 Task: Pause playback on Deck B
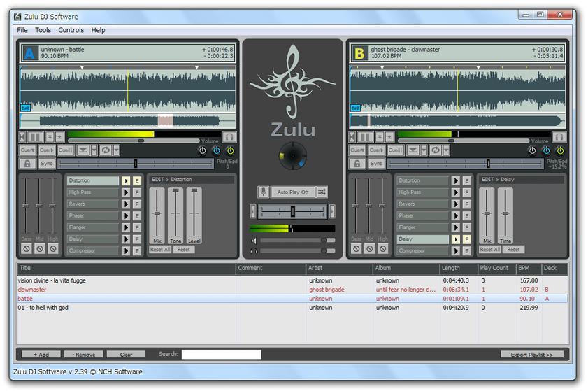pos(365,137)
